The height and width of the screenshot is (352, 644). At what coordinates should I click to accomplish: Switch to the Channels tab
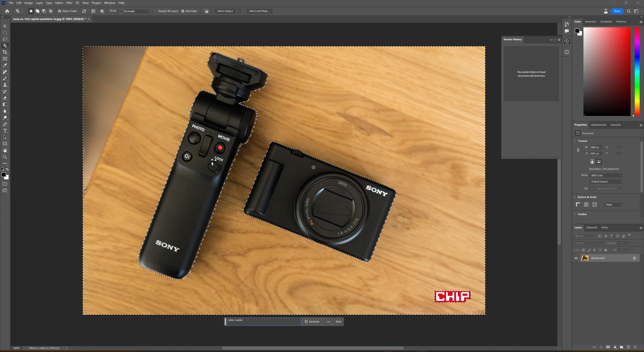[x=591, y=227]
